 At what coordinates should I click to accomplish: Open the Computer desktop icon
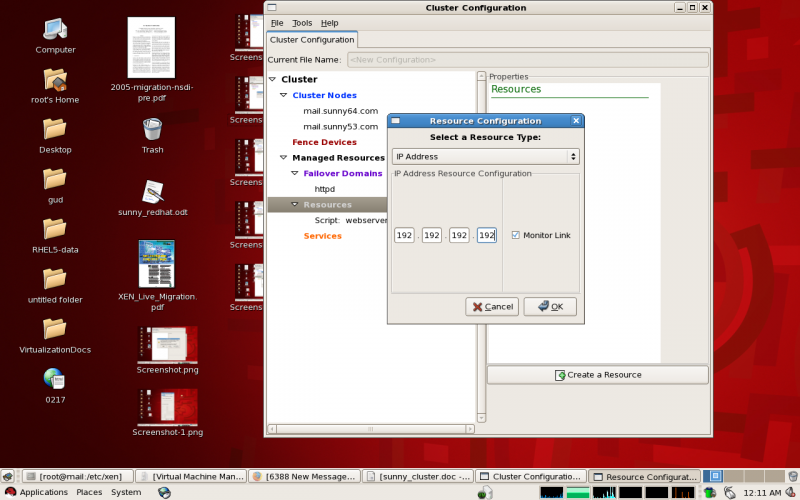pyautogui.click(x=55, y=30)
